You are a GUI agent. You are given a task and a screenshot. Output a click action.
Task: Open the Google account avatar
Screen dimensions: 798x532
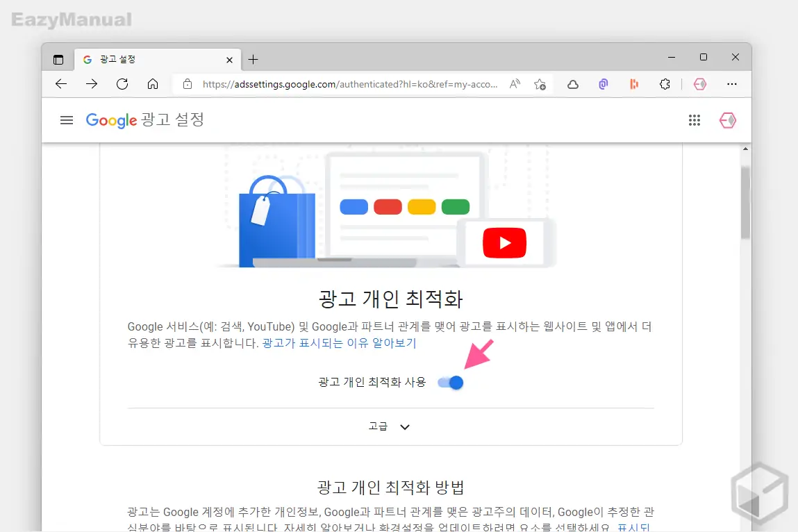tap(728, 120)
